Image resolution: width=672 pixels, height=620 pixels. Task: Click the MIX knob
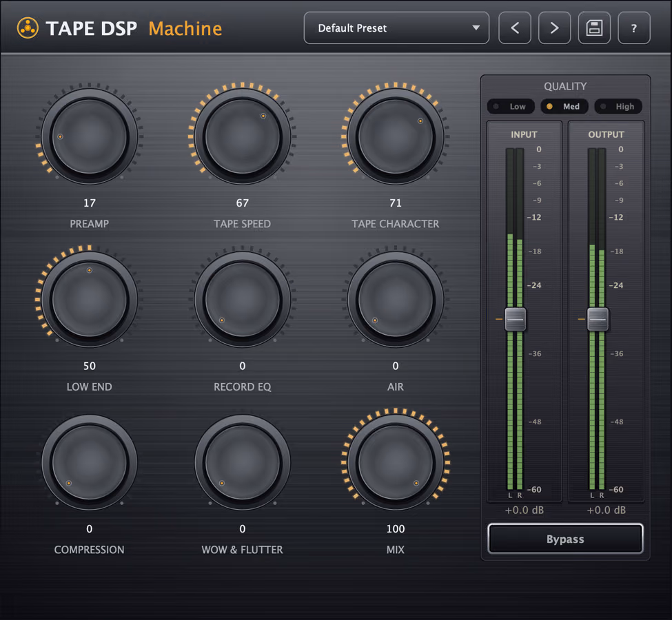pyautogui.click(x=396, y=462)
